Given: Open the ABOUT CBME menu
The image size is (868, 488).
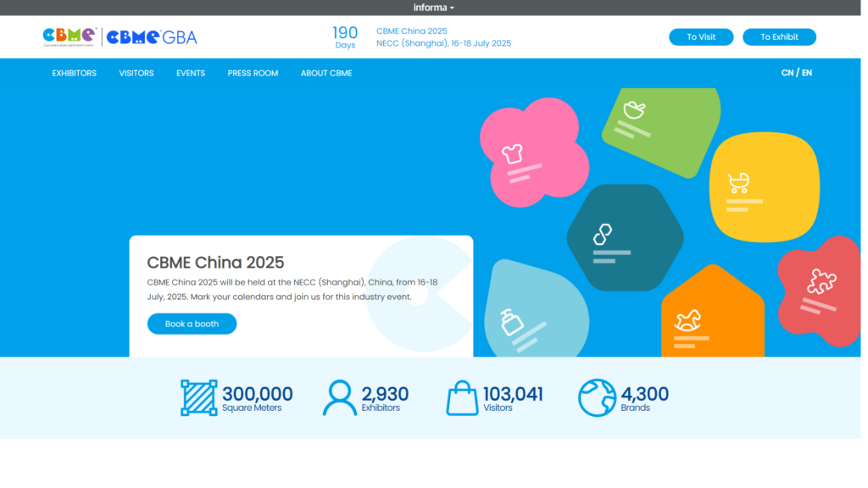Looking at the screenshot, I should click(326, 73).
